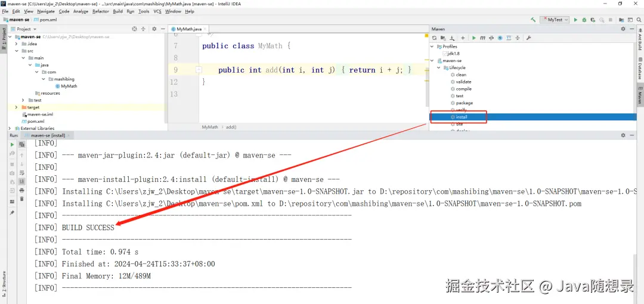Image resolution: width=644 pixels, height=304 pixels.
Task: Click fold toggle at line 9
Action: pyautogui.click(x=199, y=70)
